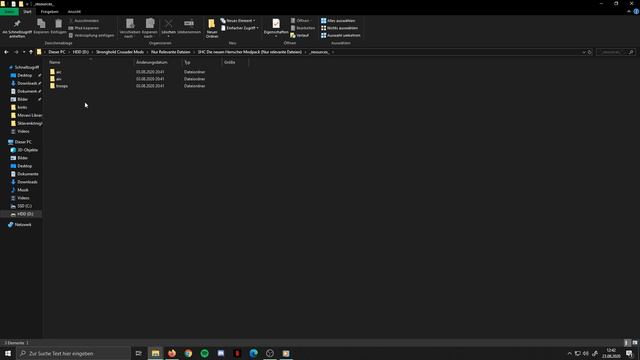Screen dimensions: 640x360
Task: Expand the Neues Element dropdown
Action: click(x=254, y=20)
